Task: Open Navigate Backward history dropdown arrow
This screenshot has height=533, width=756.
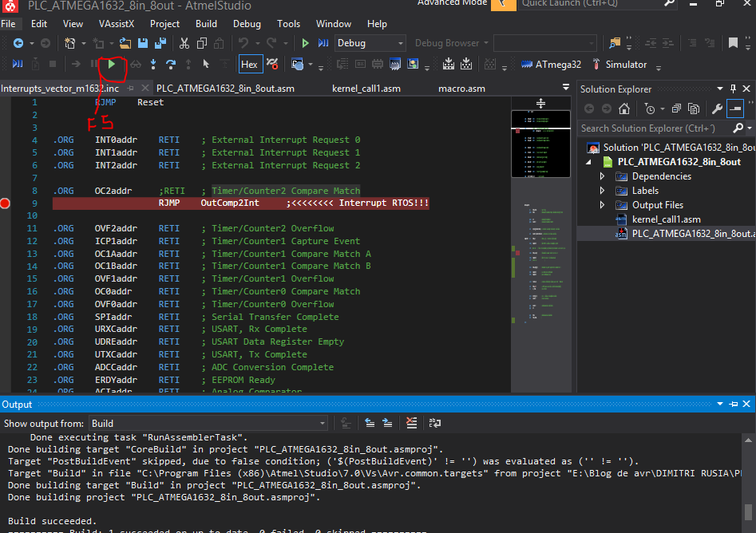Action: tap(32, 43)
